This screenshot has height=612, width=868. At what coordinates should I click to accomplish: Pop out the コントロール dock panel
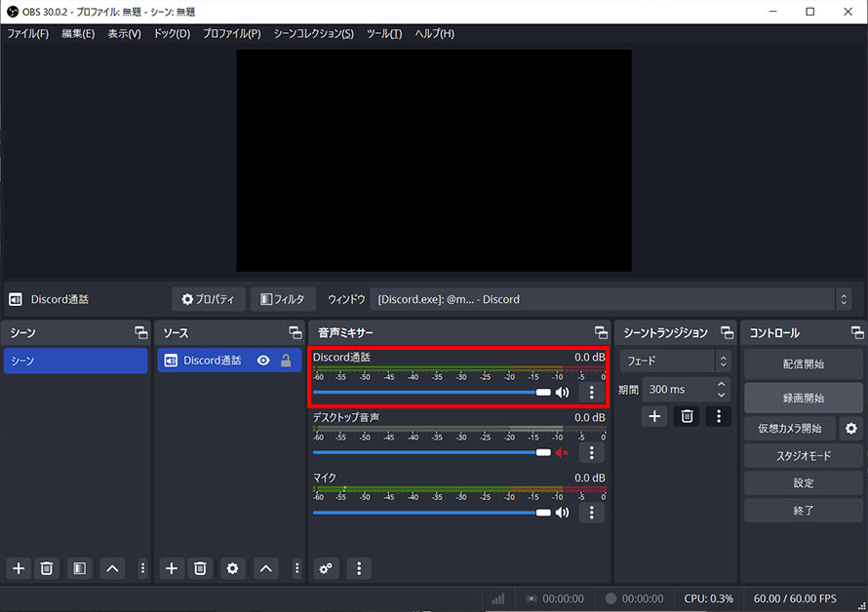tap(857, 332)
